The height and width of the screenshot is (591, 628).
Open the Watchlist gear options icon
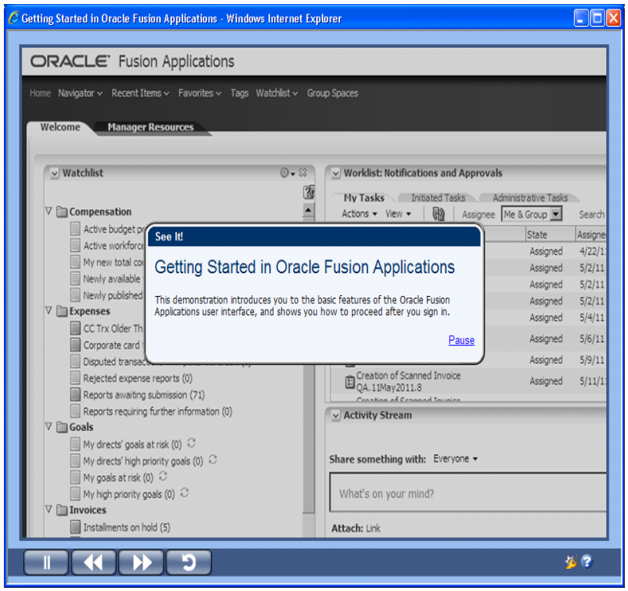pyautogui.click(x=287, y=173)
